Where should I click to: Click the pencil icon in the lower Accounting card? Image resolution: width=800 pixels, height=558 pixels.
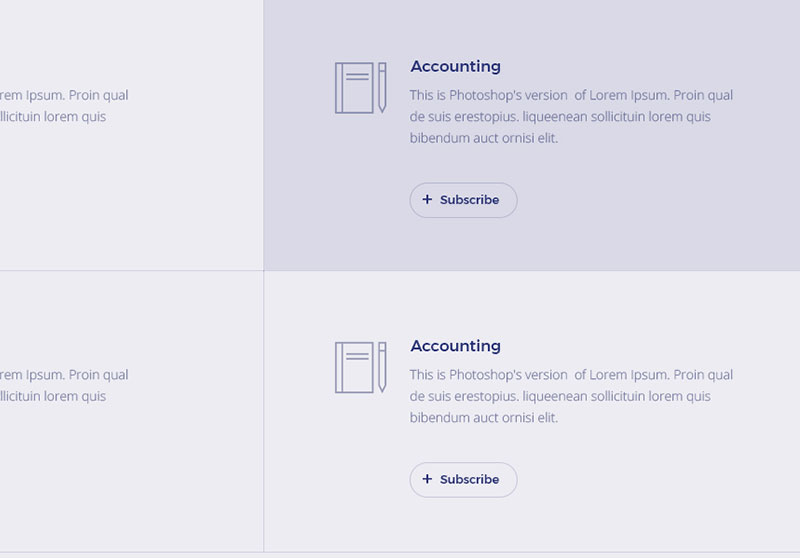coord(382,367)
